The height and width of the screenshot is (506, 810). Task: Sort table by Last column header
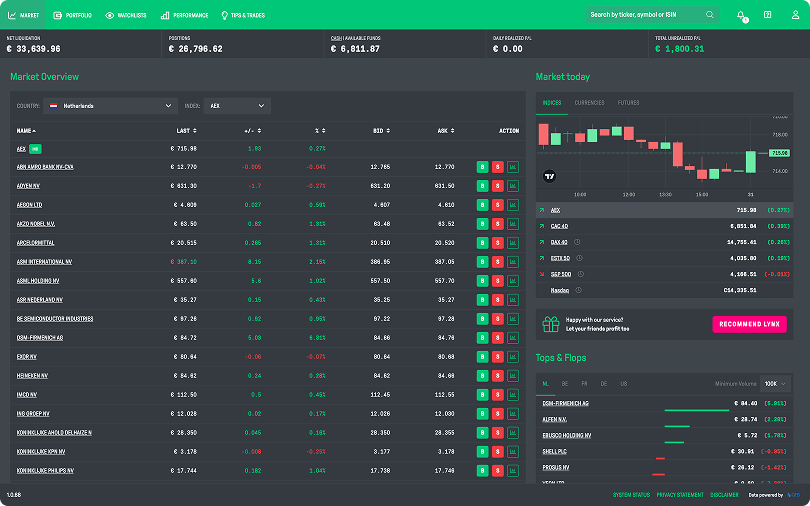183,131
